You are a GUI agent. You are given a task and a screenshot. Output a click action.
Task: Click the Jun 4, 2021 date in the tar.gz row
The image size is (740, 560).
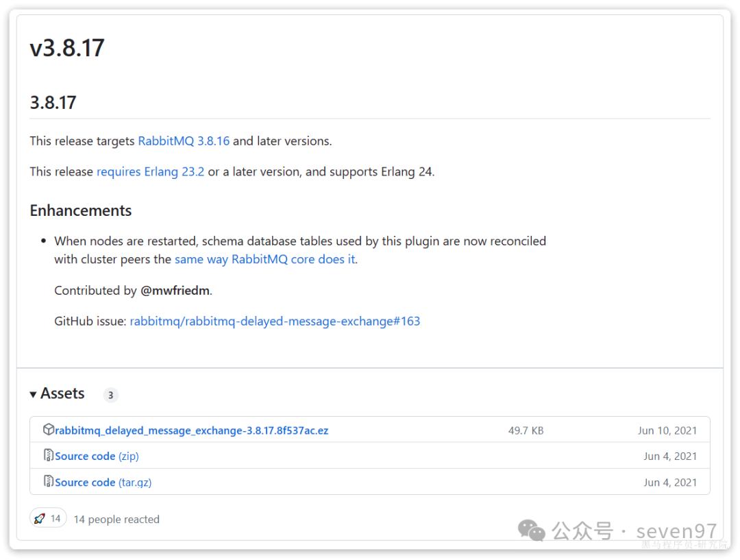click(x=670, y=483)
